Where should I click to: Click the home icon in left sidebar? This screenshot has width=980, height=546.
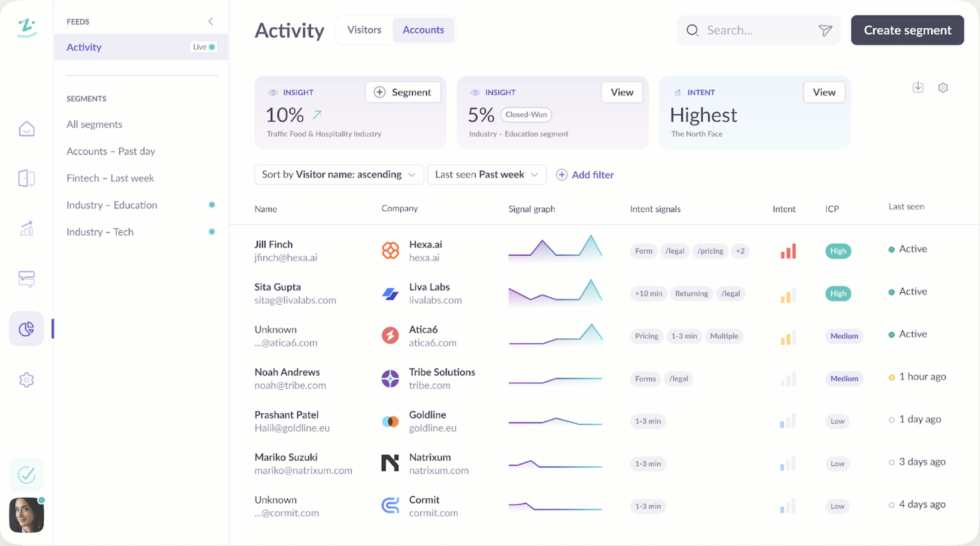click(27, 128)
